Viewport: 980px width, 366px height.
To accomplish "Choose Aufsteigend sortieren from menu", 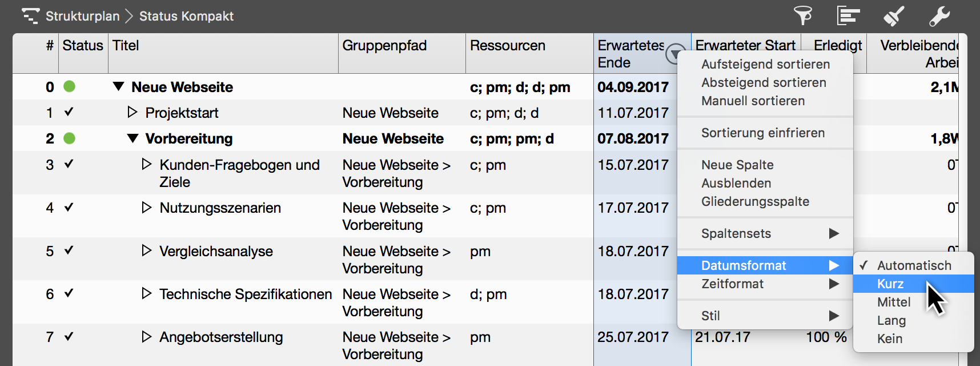I will (x=765, y=64).
